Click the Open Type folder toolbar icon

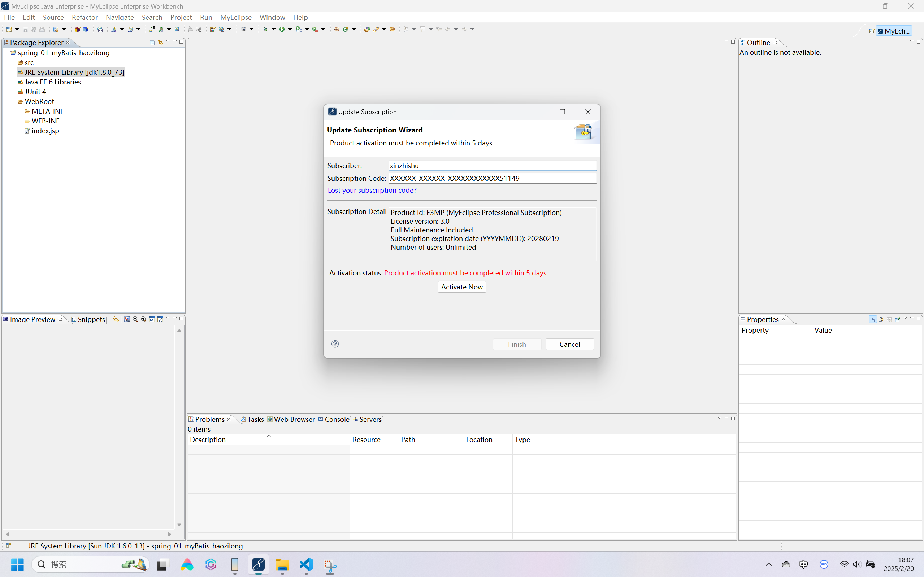[x=367, y=29]
